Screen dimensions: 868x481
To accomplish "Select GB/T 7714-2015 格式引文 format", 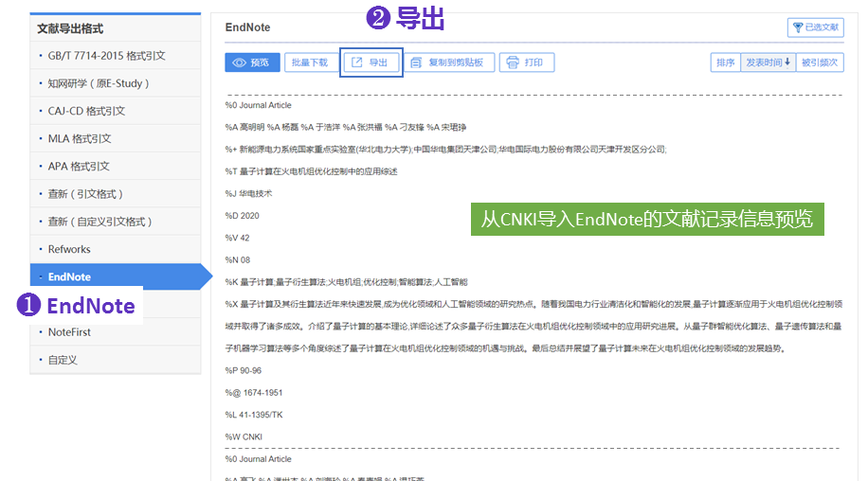I will (x=116, y=55).
